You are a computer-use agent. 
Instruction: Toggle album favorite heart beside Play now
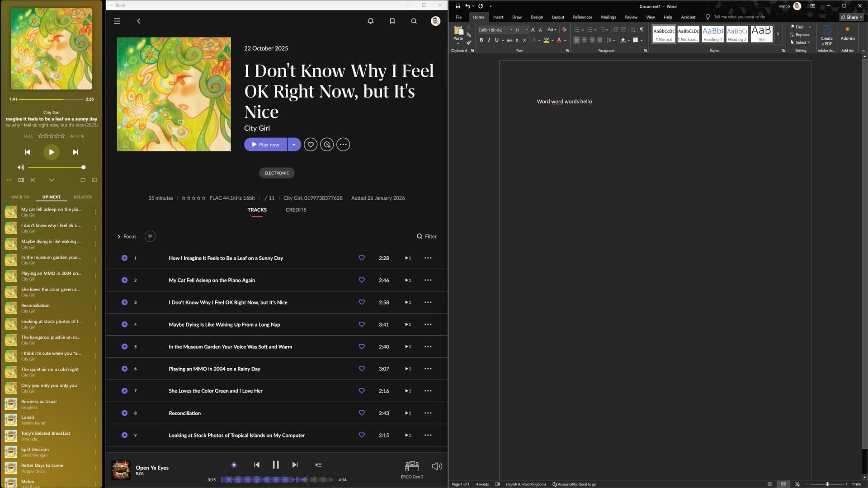coord(310,145)
